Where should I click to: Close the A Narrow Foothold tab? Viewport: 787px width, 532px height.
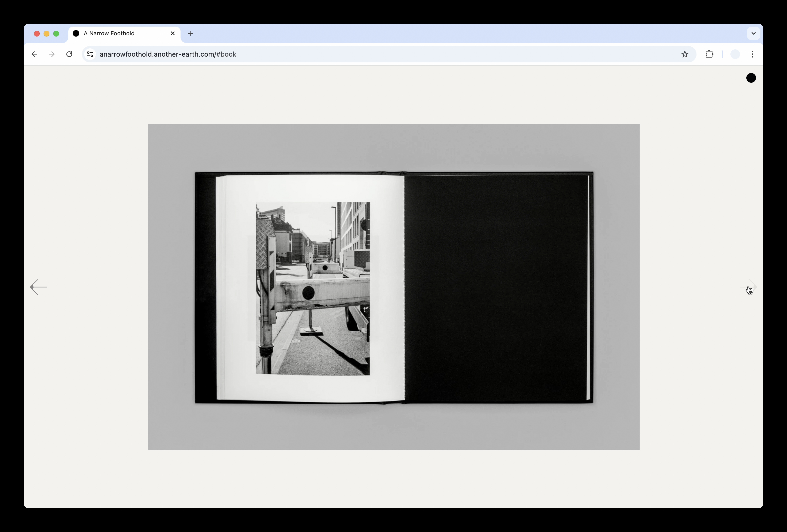click(173, 33)
